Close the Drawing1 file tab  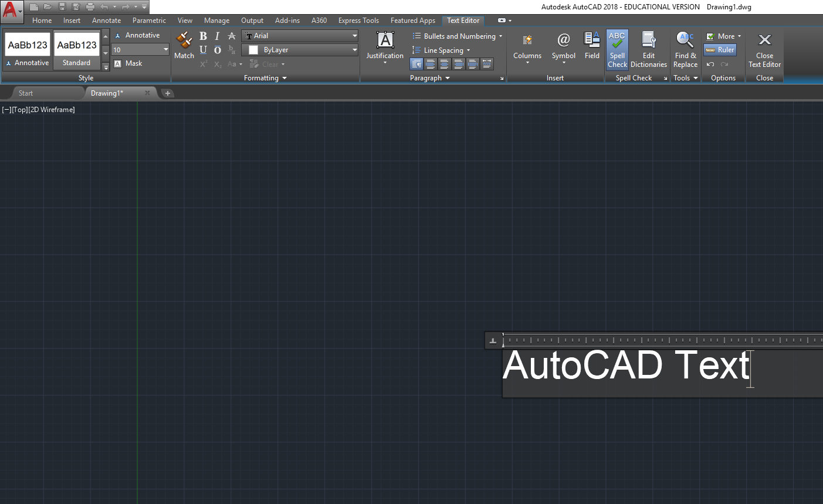(x=147, y=93)
